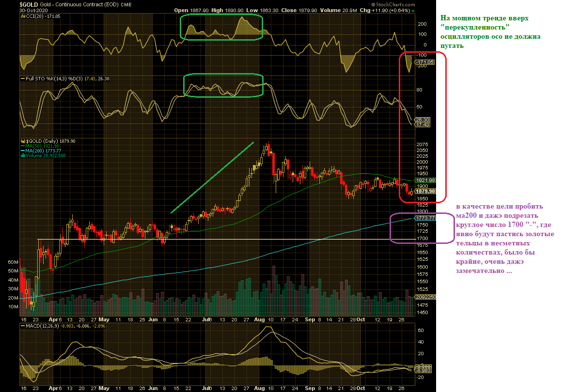Click the $GOLD ticker symbol title

29,5
